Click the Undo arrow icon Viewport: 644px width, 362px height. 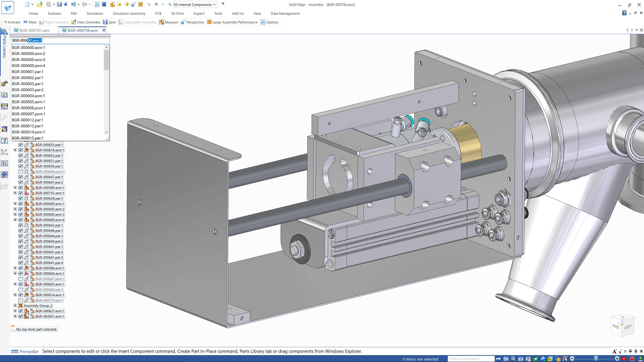[x=73, y=4]
